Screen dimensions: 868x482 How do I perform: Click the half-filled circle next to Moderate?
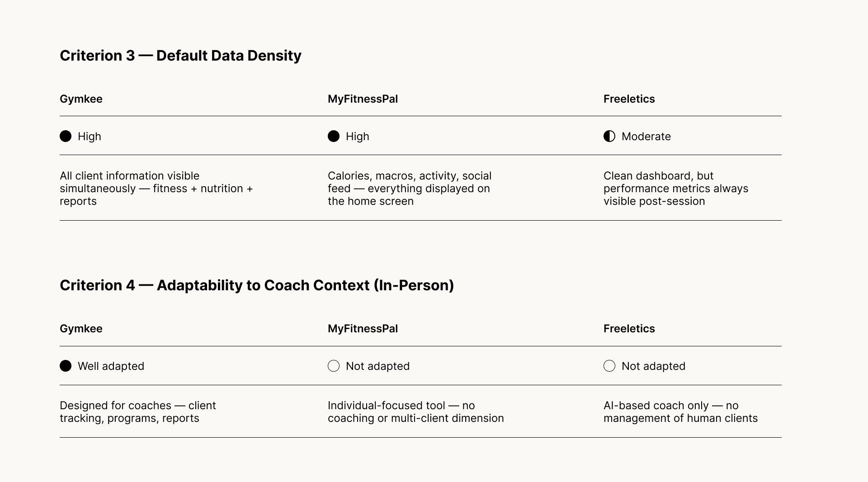coord(609,136)
